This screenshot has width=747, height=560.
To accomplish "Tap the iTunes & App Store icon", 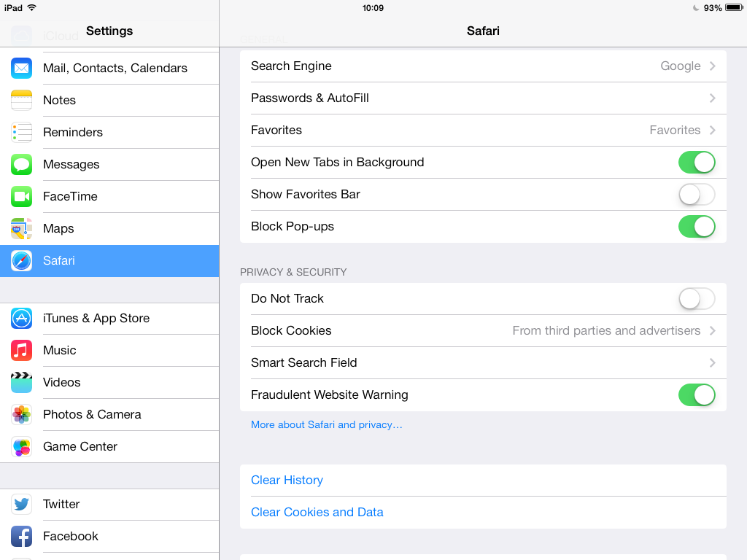I will (x=22, y=318).
